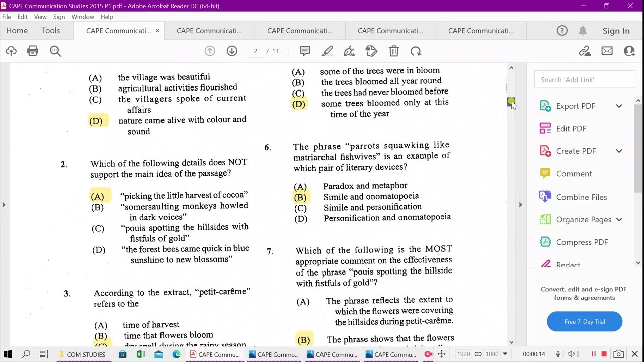Open the Windows Start menu
The width and height of the screenshot is (644, 362).
(8, 354)
